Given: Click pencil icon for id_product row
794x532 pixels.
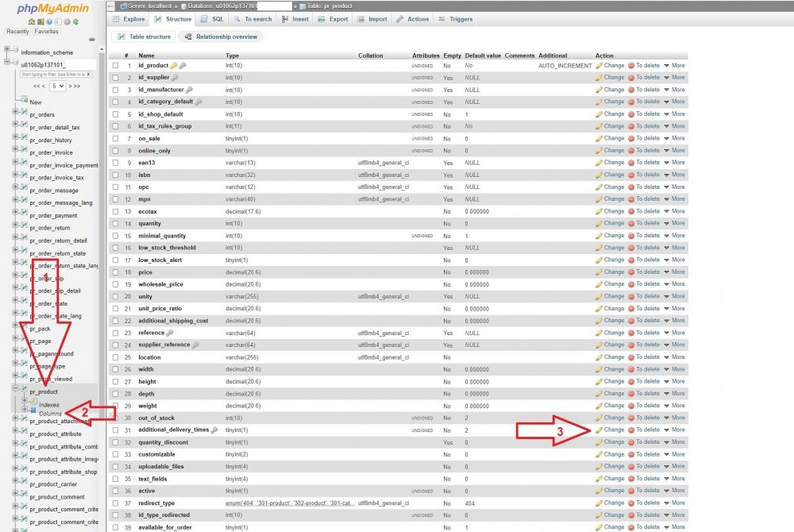Looking at the screenshot, I should [x=599, y=66].
